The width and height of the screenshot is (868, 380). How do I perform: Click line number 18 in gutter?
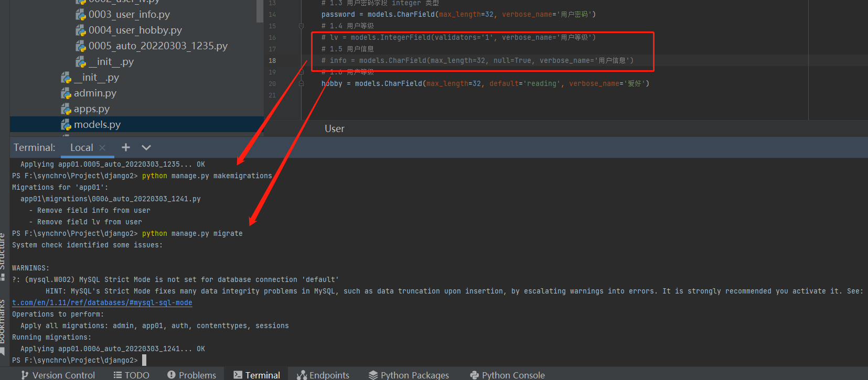coord(272,61)
